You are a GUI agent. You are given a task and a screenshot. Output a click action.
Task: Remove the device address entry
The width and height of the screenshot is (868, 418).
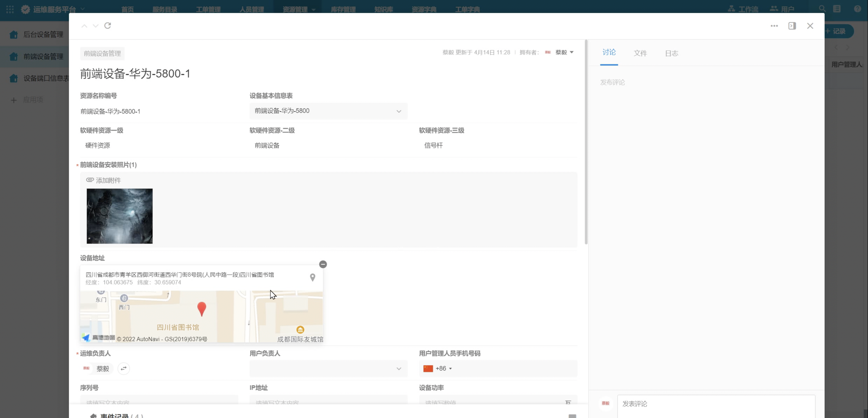point(323,264)
